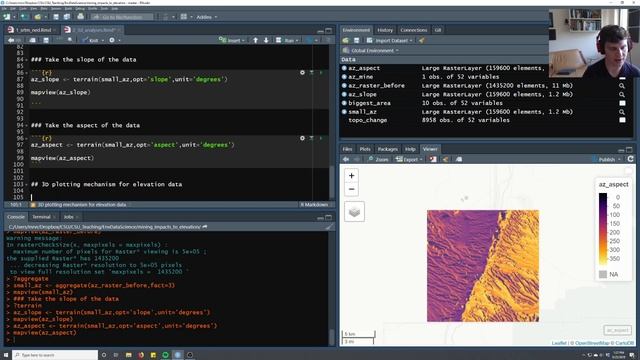Zoom in on the map
Screen dimensions: 640x360
pyautogui.click(x=351, y=176)
